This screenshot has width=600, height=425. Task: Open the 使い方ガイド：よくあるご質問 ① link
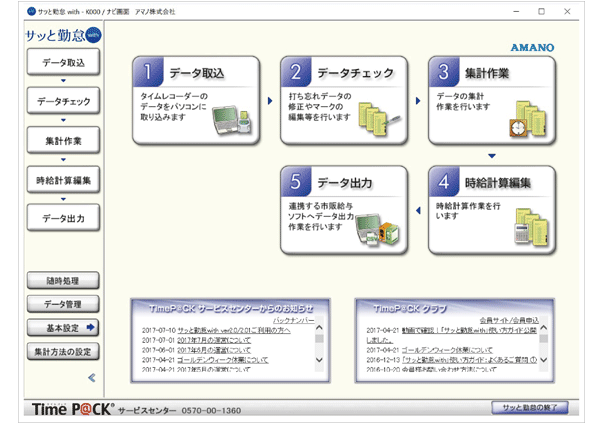click(469, 360)
